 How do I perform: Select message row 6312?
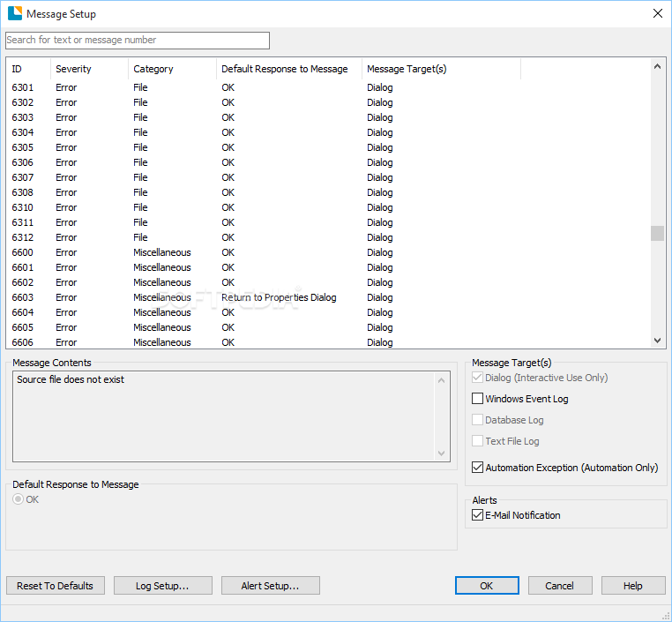tap(328, 237)
